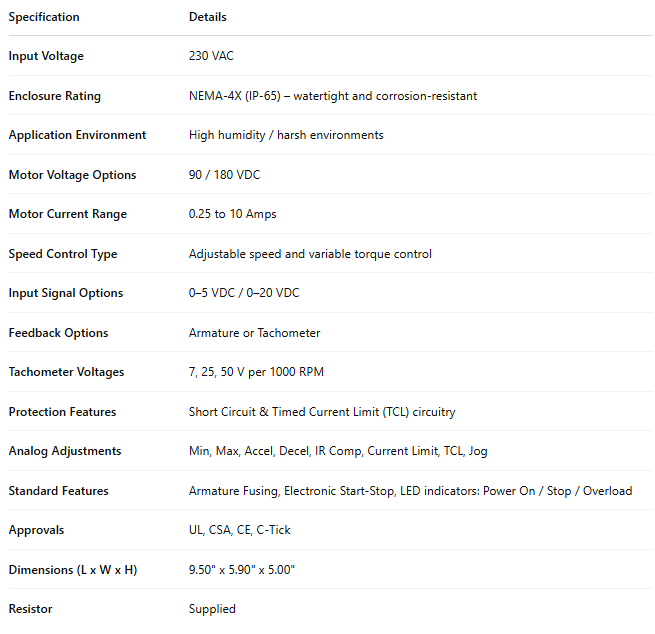Viewport: 655px width, 634px height.
Task: Click the Supplied value for Resistor
Action: [212, 609]
